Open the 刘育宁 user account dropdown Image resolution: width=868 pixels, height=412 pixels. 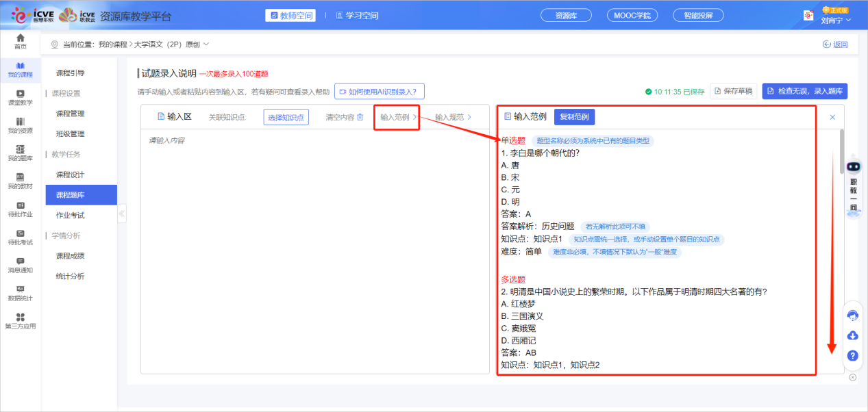point(835,20)
